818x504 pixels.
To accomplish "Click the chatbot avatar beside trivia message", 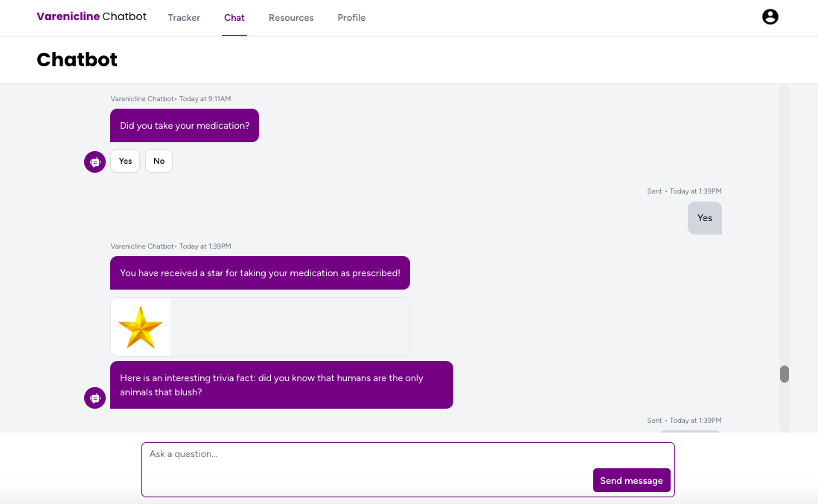I will click(x=95, y=398).
